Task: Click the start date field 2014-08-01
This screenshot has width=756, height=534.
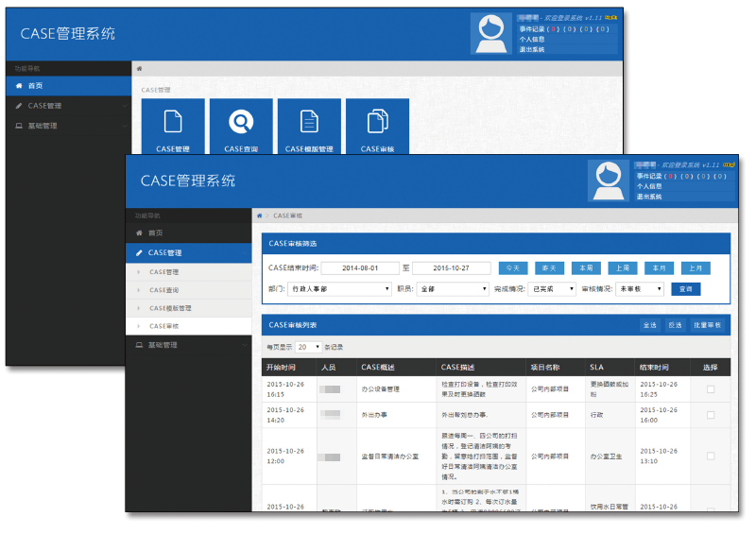Action: pyautogui.click(x=359, y=268)
